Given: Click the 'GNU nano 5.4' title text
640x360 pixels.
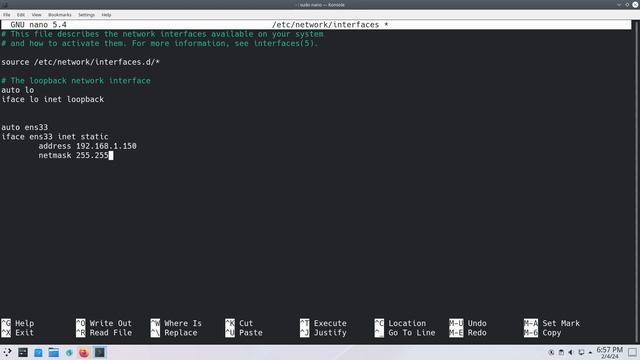Looking at the screenshot, I should [38, 25].
